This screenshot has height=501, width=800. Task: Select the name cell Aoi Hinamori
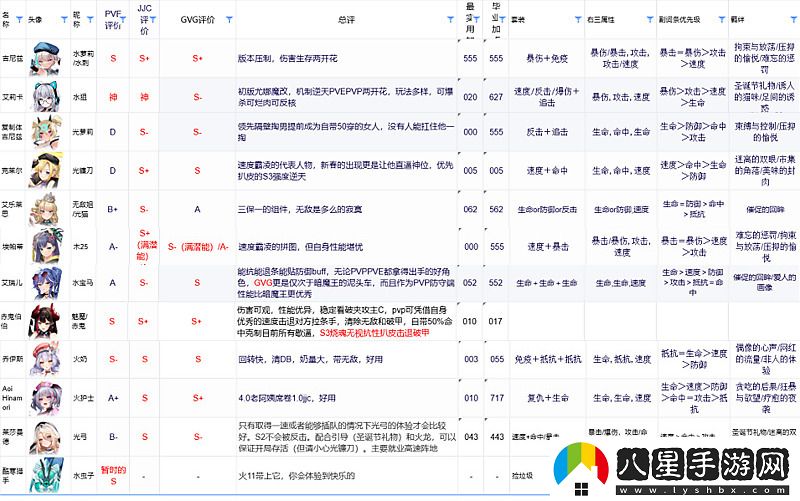click(x=12, y=398)
